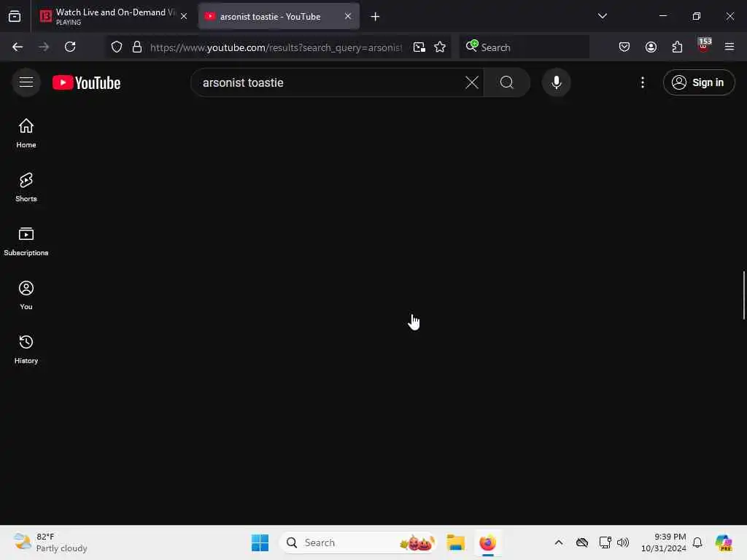Go to YouTube Home in sidebar
Viewport: 747px width, 560px height.
[26, 133]
